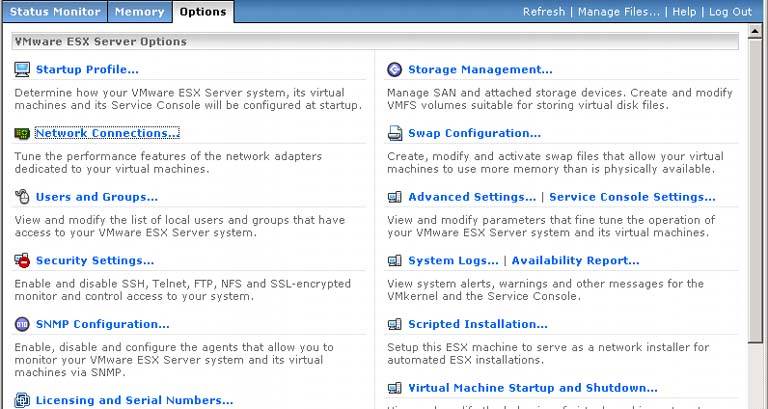The image size is (768, 409).
Task: Open Service Console Settings link
Action: [632, 197]
